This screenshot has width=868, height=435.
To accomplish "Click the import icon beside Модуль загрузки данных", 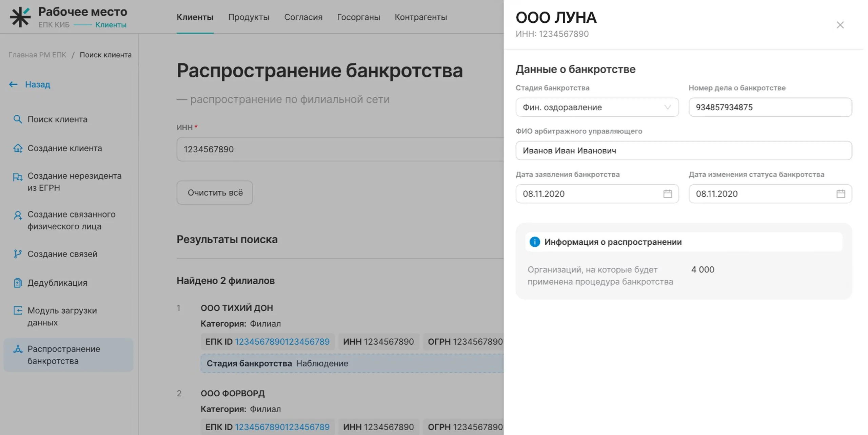I will click(x=18, y=310).
